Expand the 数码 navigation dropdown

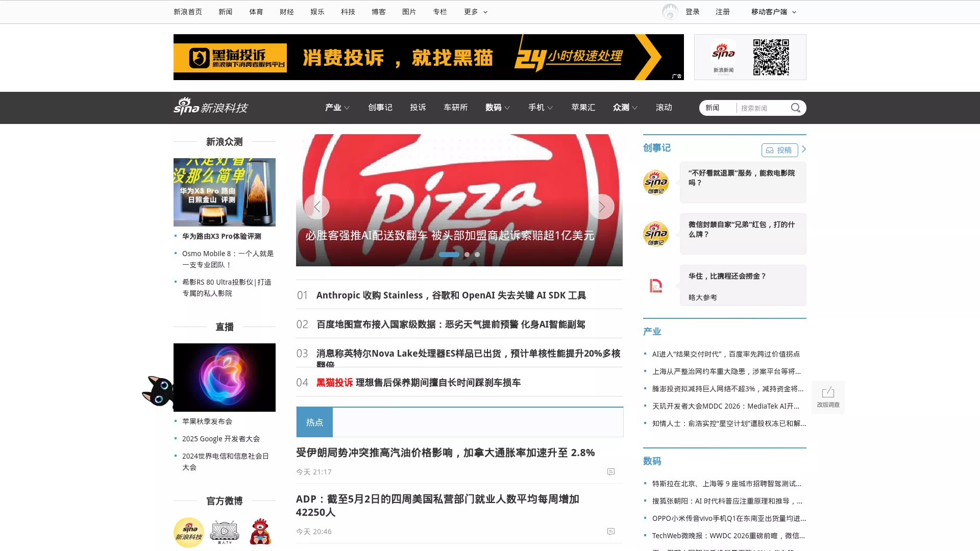(x=498, y=108)
